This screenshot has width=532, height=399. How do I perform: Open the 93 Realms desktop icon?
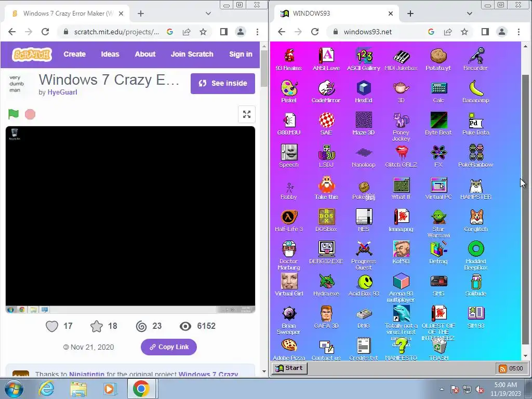click(x=289, y=59)
